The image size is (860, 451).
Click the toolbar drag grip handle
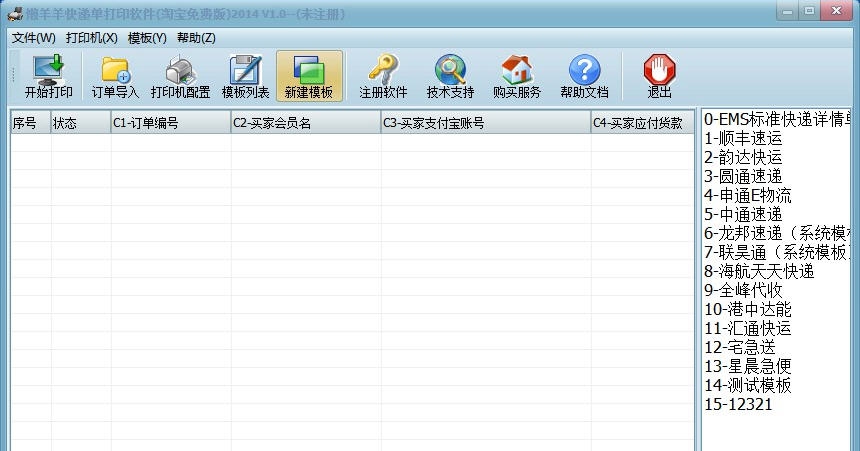(x=14, y=76)
